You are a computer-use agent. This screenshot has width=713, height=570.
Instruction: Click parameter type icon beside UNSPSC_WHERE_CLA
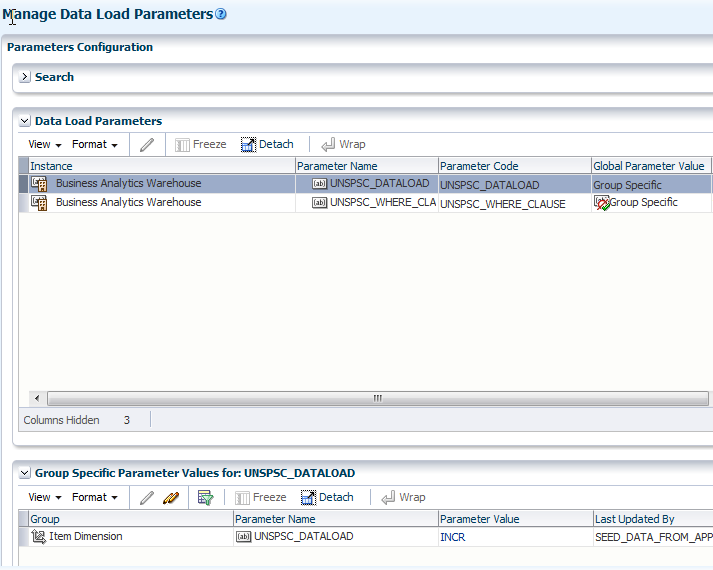320,203
